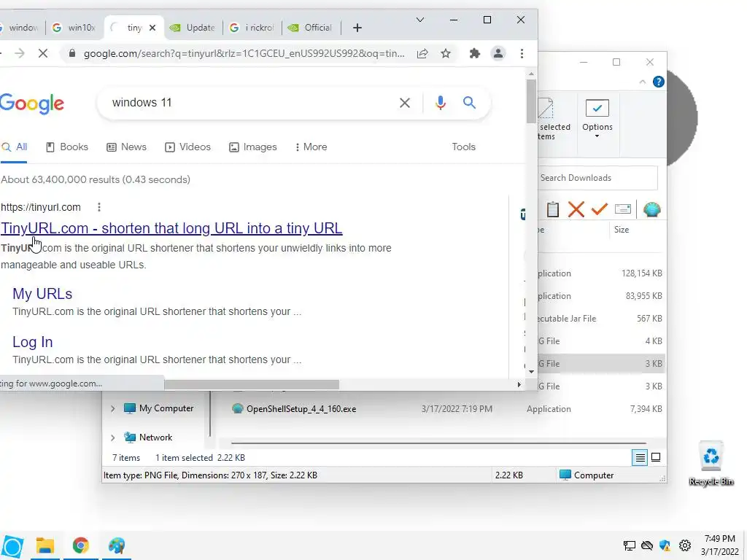Expand Network tree node
This screenshot has height=560, width=747.
pyautogui.click(x=113, y=437)
